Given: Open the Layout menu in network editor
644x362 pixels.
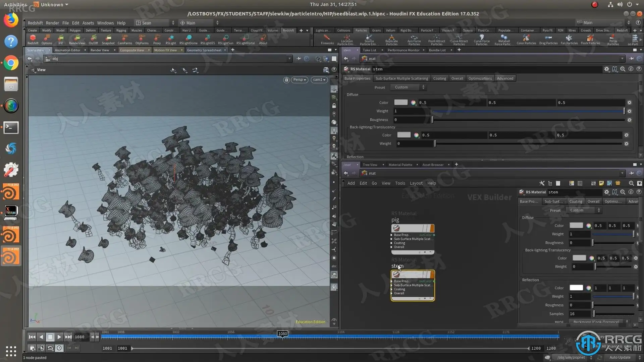Looking at the screenshot, I should pos(416,183).
